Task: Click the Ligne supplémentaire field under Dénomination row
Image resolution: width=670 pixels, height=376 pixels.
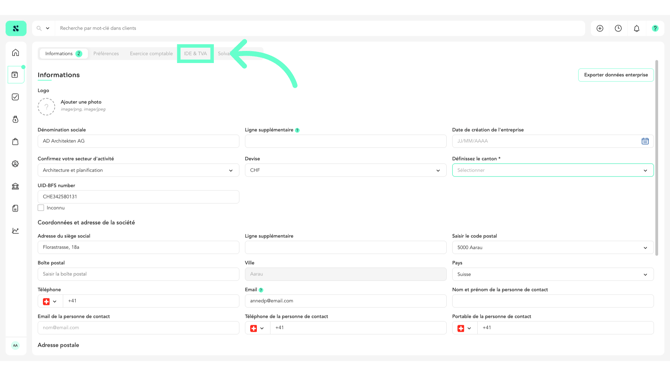Action: pos(345,141)
